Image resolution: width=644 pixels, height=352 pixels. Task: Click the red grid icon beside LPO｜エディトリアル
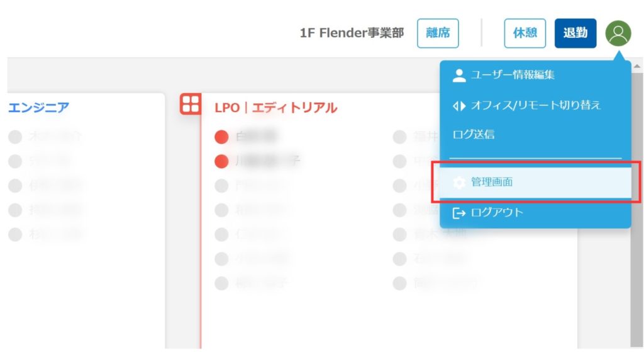click(190, 104)
